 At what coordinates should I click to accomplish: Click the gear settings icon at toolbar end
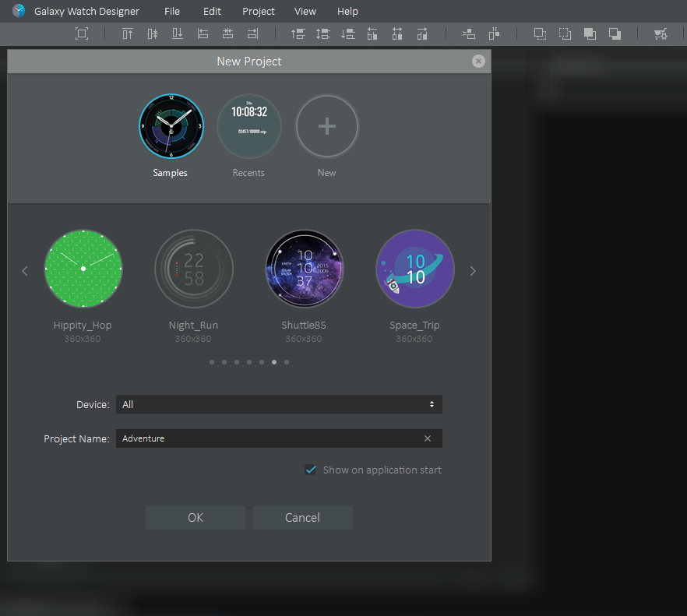[661, 33]
